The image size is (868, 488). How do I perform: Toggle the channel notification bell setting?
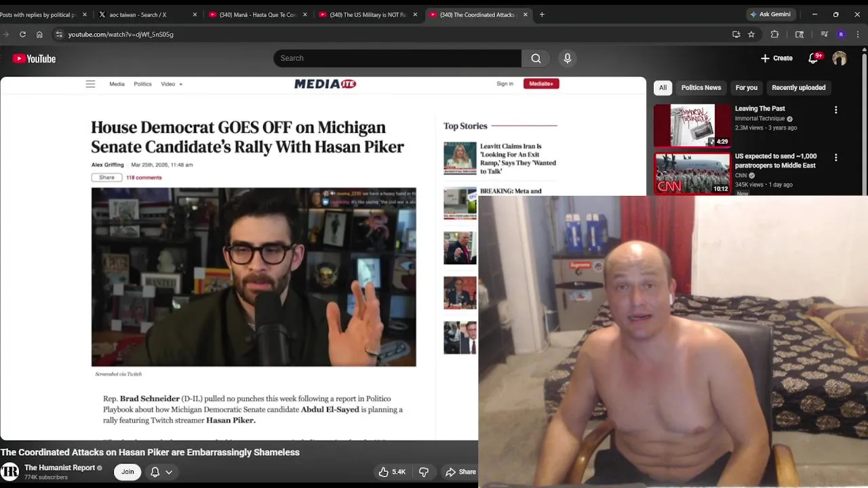[x=155, y=472]
